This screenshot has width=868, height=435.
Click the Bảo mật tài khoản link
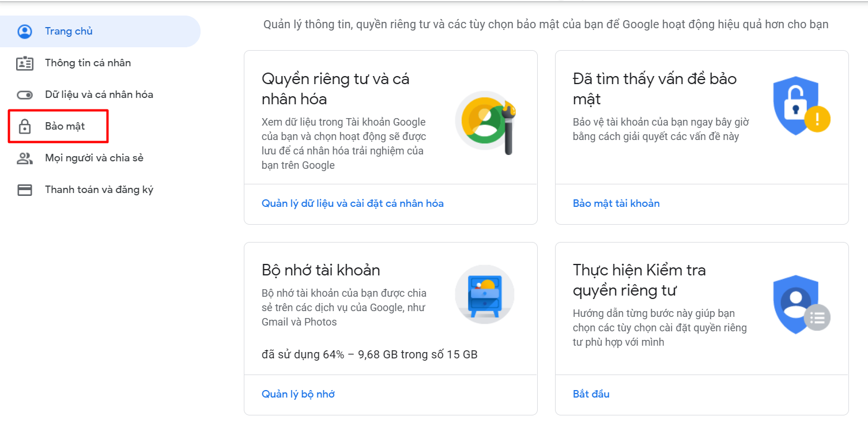tap(616, 203)
